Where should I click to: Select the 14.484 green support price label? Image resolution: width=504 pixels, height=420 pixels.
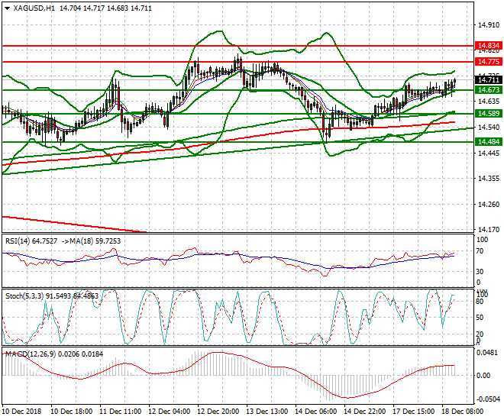pyautogui.click(x=488, y=142)
